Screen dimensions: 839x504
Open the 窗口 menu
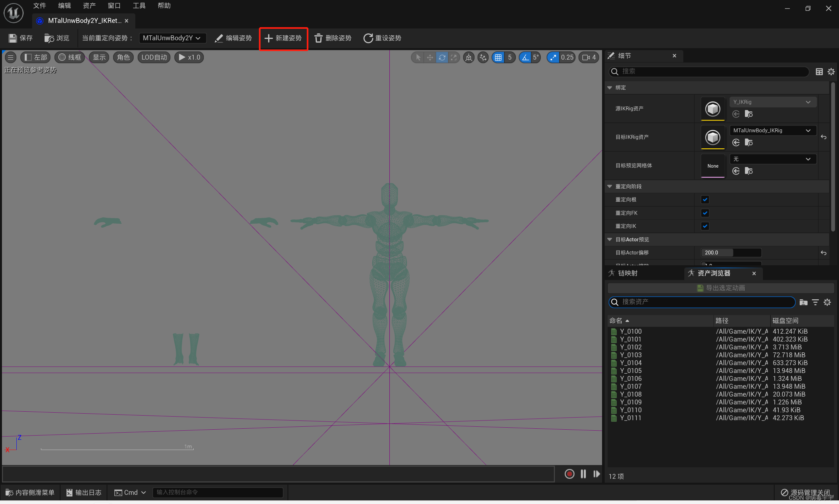coord(113,6)
